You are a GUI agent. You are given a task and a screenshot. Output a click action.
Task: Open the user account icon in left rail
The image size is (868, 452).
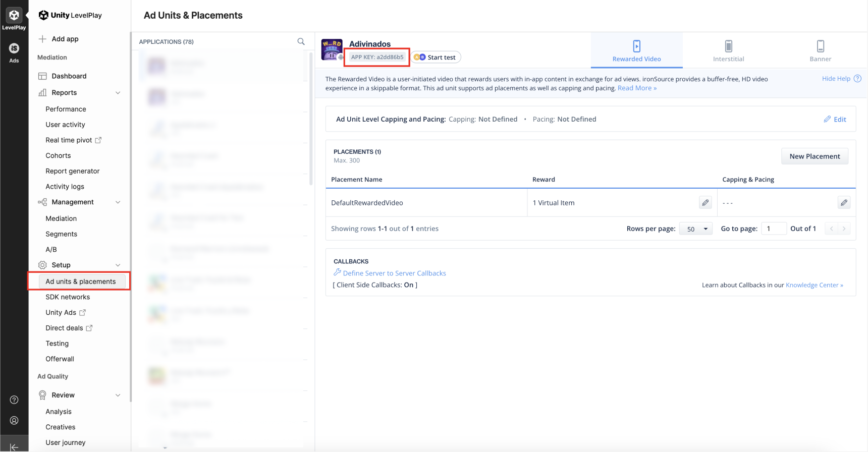coord(14,420)
